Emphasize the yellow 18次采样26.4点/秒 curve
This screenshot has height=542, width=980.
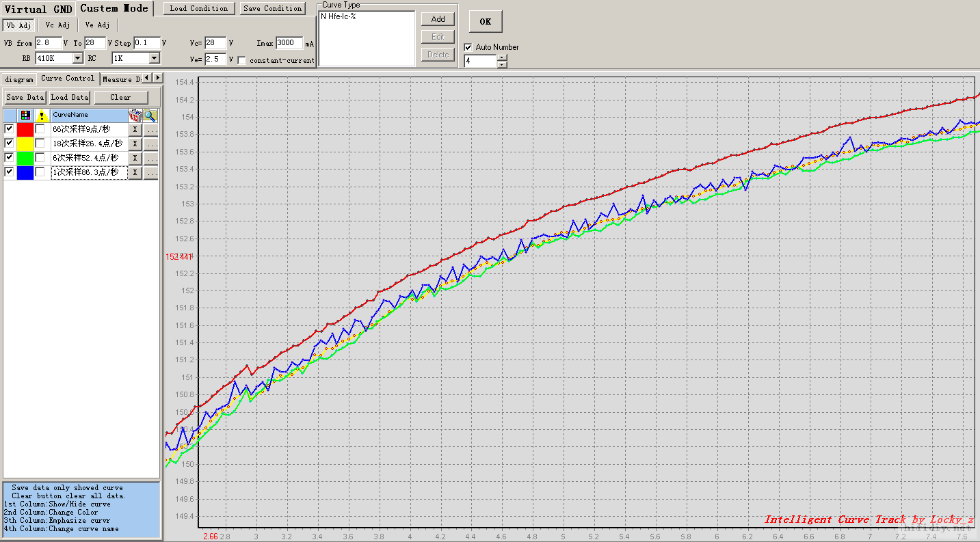pyautogui.click(x=40, y=143)
